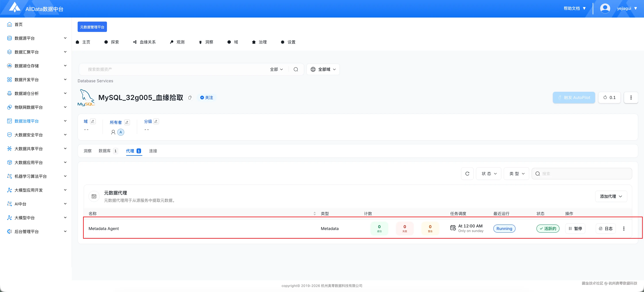Click the MySQL dolphin logo
This screenshot has height=292, width=644.
(86, 98)
